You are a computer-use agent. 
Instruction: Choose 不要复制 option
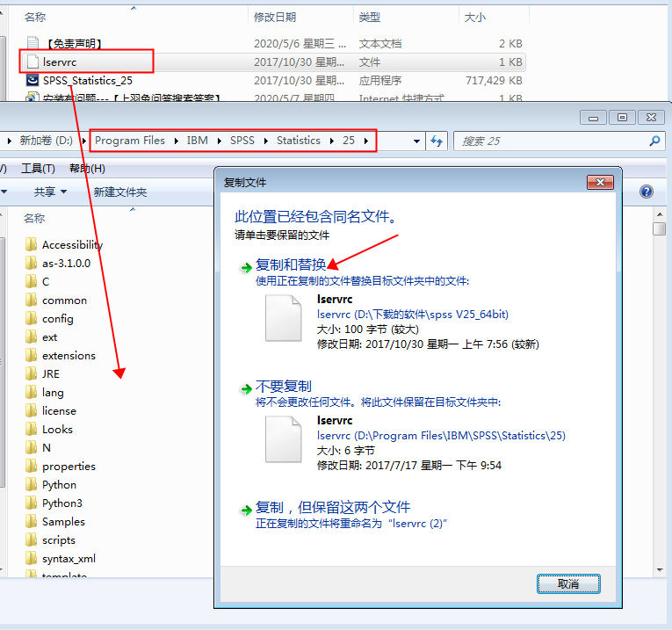pyautogui.click(x=283, y=386)
